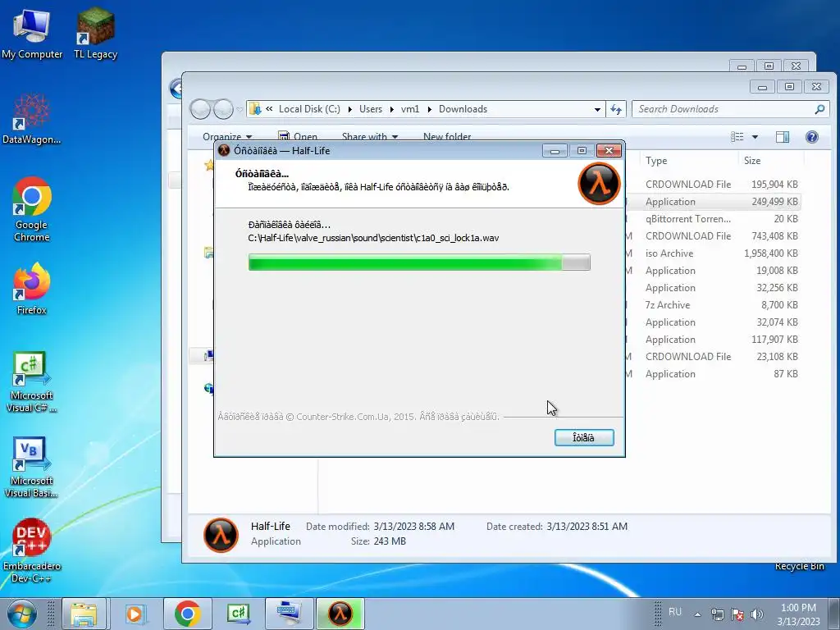
Task: Launch TL Legacy desktop shortcut
Action: point(95,33)
